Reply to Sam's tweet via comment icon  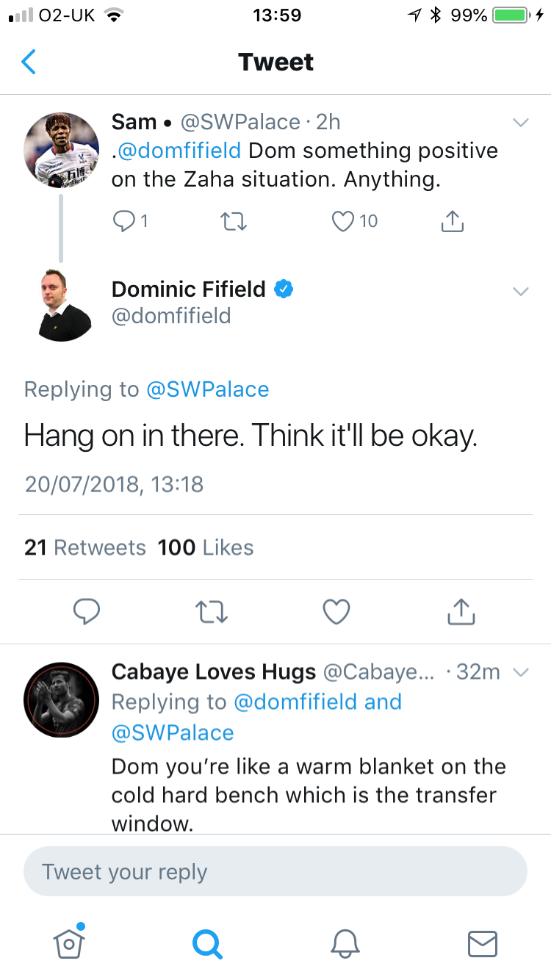click(x=124, y=221)
